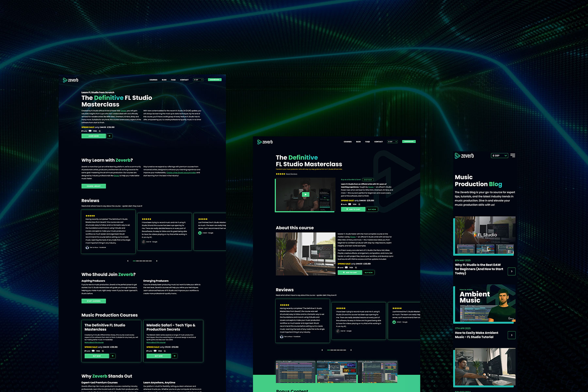Open the FL Studio blog post thumbnail
588x392 pixels.
coord(484,236)
